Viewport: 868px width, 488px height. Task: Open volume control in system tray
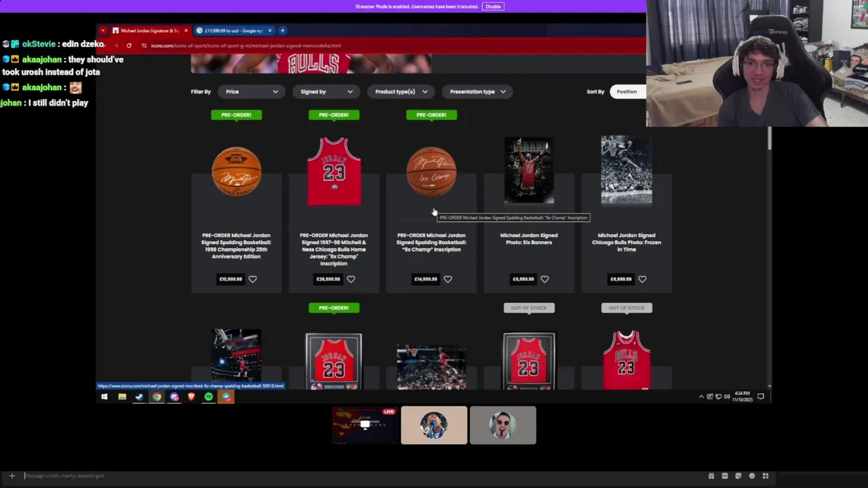point(726,396)
